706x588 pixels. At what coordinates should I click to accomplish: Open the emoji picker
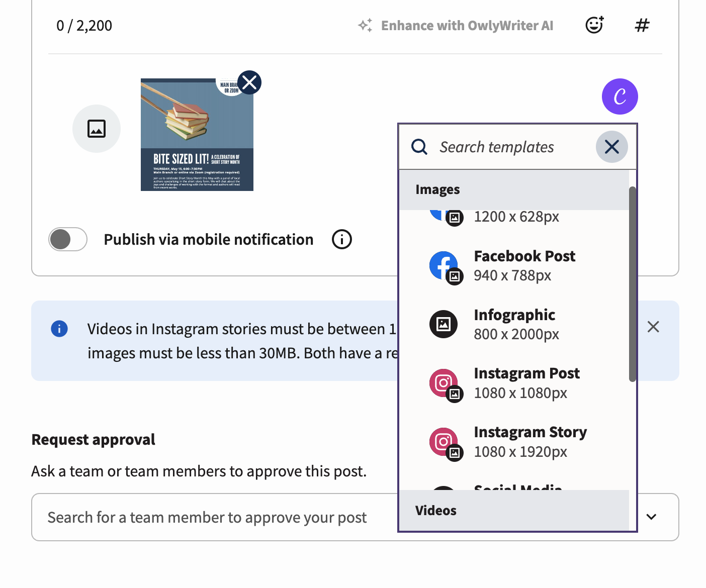tap(594, 25)
